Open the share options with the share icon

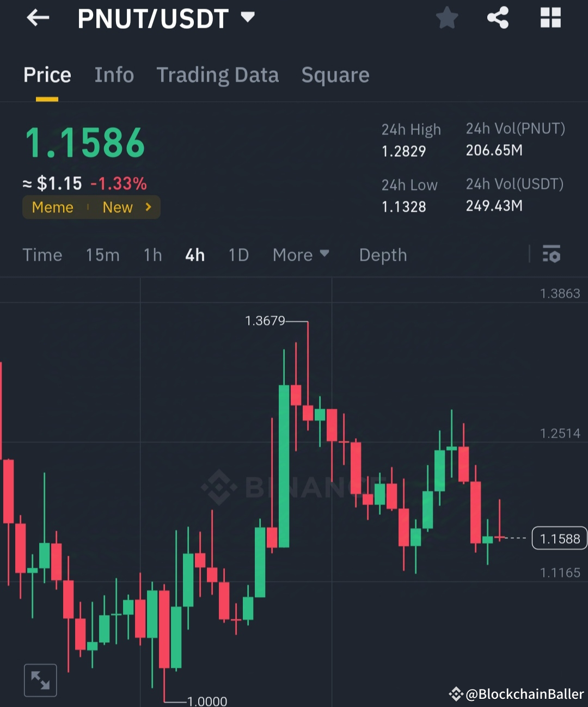[x=498, y=18]
